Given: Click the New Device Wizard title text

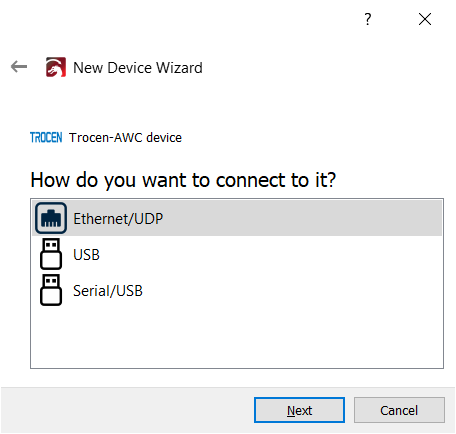Looking at the screenshot, I should pos(138,68).
